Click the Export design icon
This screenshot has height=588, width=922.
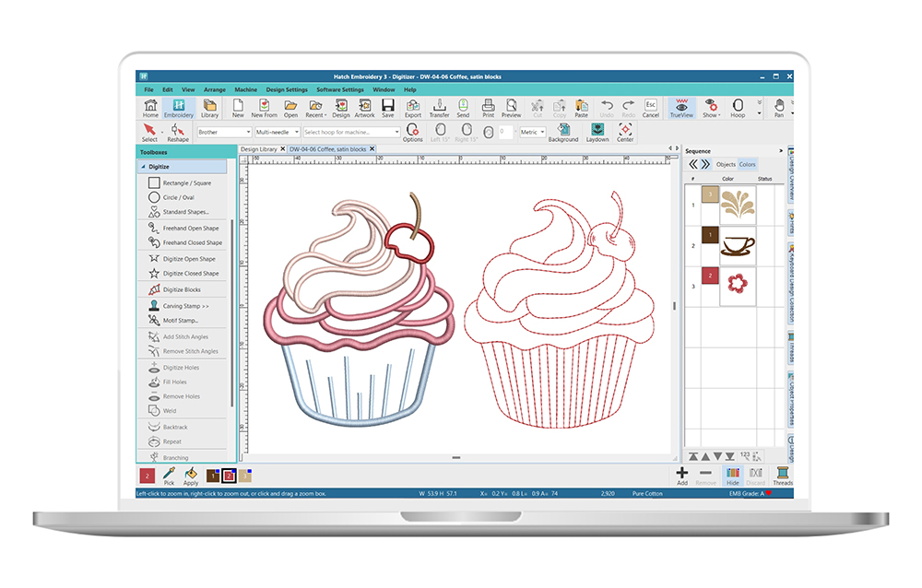(x=412, y=108)
